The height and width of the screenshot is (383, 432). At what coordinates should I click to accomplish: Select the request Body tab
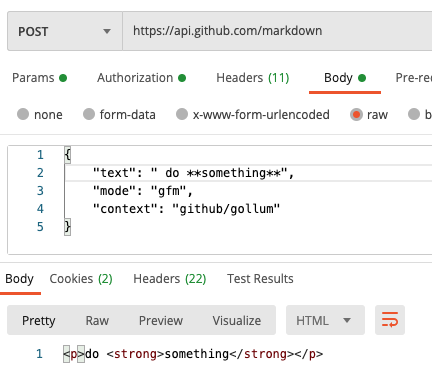[x=345, y=78]
